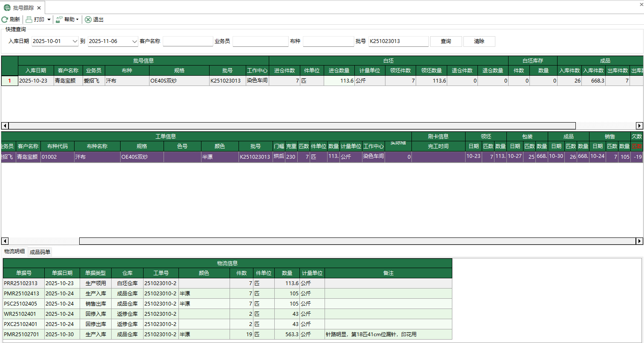The height and width of the screenshot is (343, 644).
Task: Close the 批号跟踪 tab
Action: (39, 8)
